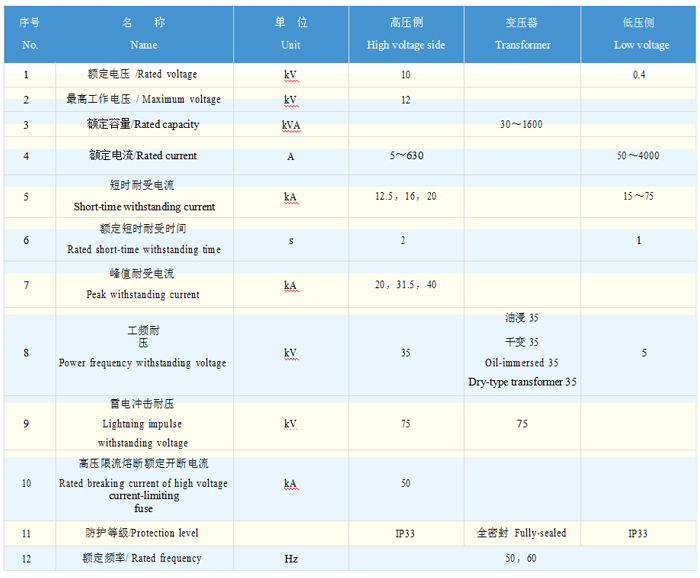This screenshot has height=578, width=700.
Task: Click high voltage '75' in row 9
Action: coord(405,424)
